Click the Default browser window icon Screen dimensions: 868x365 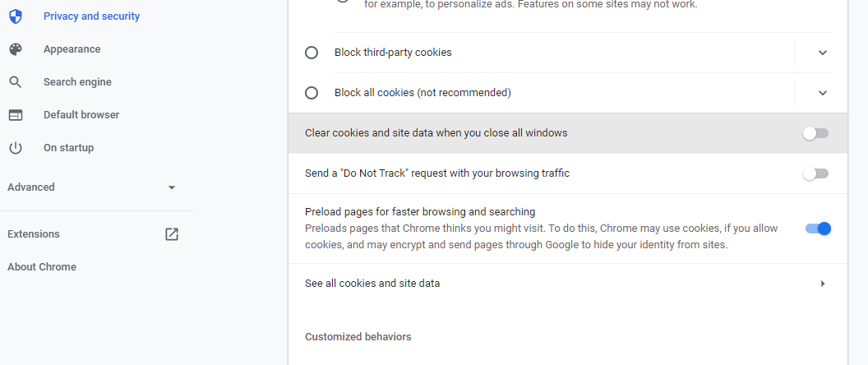click(16, 114)
